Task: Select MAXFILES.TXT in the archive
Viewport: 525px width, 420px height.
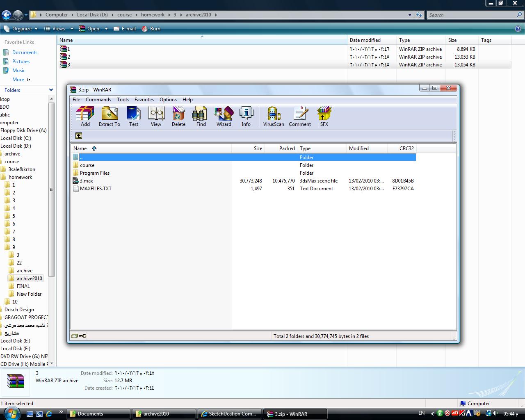Action: 96,189
